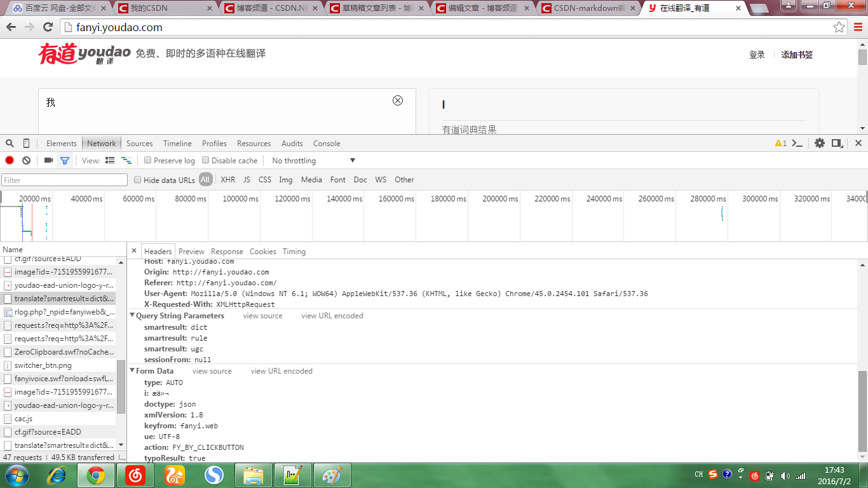Toggle device mode phone icon
The image size is (868, 488).
click(26, 143)
